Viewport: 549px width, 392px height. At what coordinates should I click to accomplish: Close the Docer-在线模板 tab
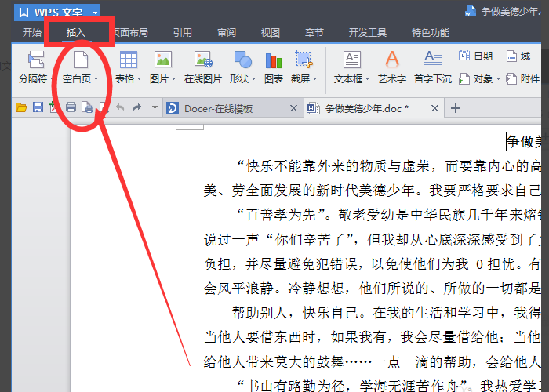pyautogui.click(x=293, y=108)
